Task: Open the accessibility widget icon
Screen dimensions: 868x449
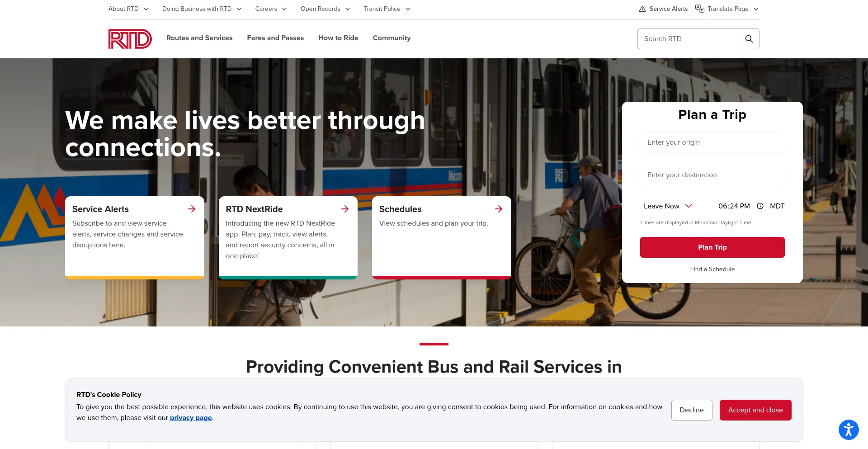Action: (849, 430)
